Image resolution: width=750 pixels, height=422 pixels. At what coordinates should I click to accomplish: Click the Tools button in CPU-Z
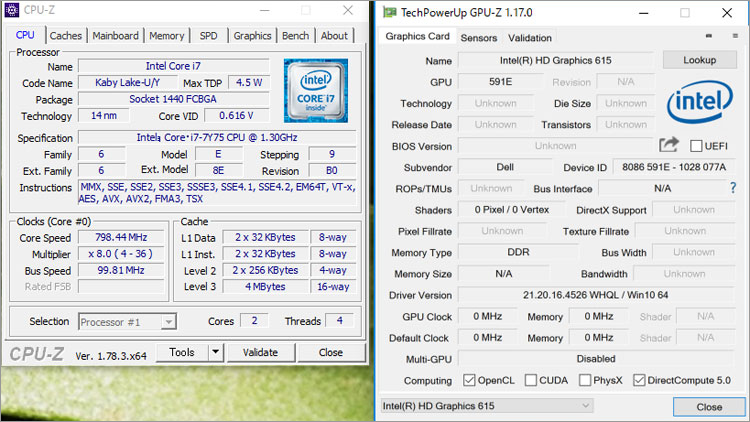182,352
